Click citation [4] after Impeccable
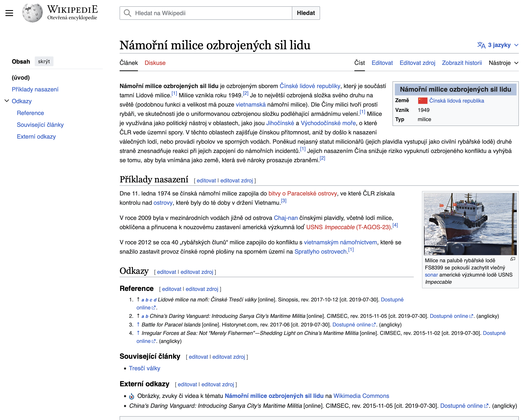Screen dimensions: 526x420 tap(395, 225)
